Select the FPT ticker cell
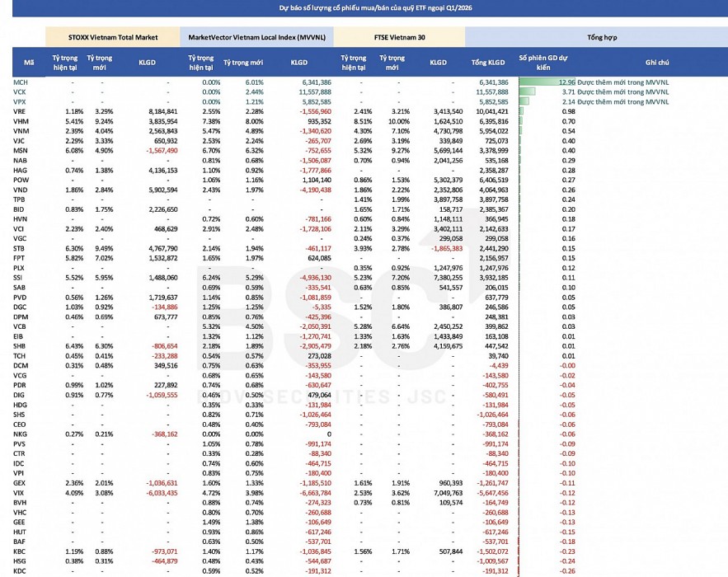 pos(19,259)
